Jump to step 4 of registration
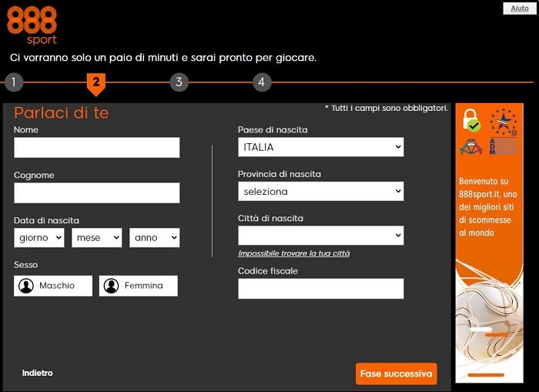 click(262, 82)
